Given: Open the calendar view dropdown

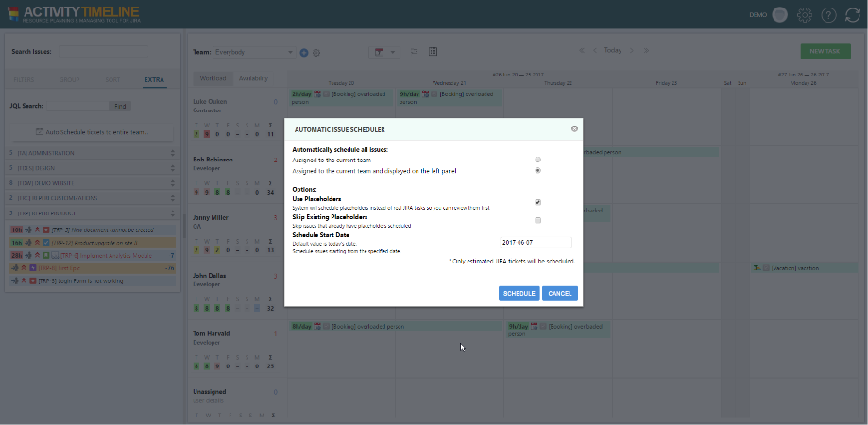Looking at the screenshot, I should 387,51.
